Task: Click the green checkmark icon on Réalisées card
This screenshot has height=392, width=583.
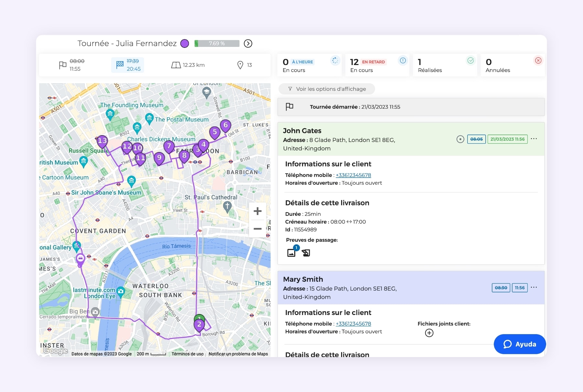Action: click(470, 60)
